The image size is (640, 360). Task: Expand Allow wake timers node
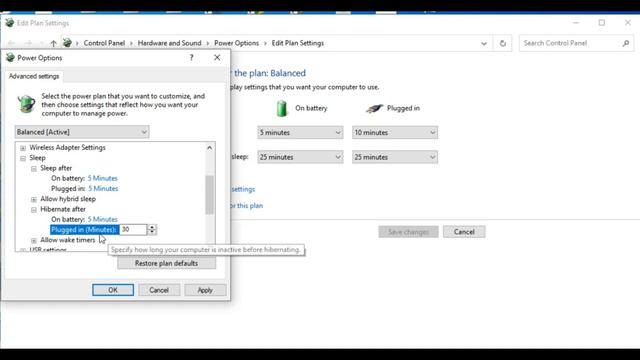point(34,240)
